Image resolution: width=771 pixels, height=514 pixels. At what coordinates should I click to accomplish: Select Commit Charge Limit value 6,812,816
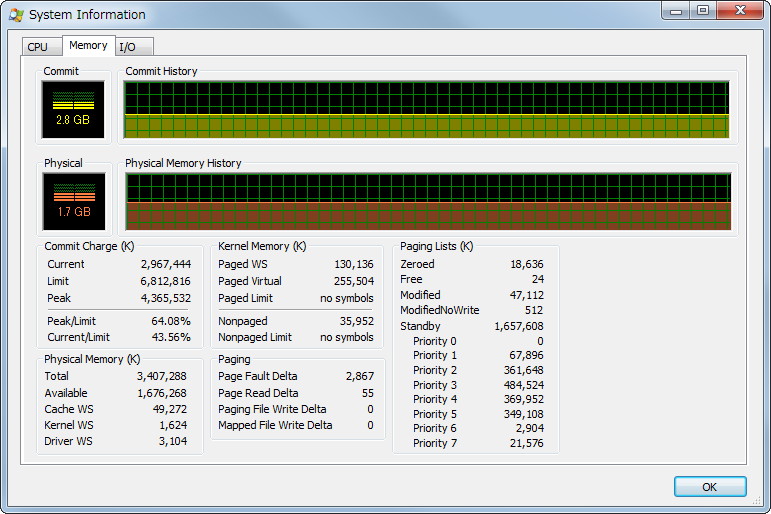coord(166,281)
